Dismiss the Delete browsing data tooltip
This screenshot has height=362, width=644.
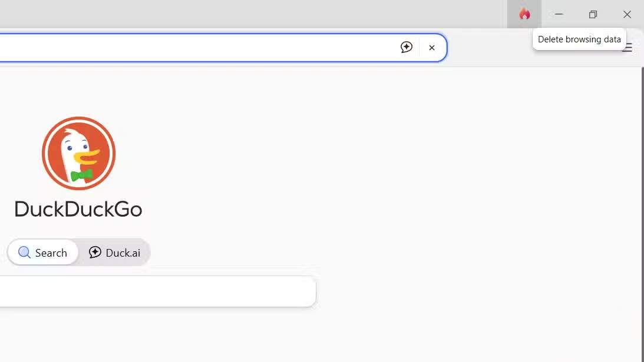coord(579,39)
